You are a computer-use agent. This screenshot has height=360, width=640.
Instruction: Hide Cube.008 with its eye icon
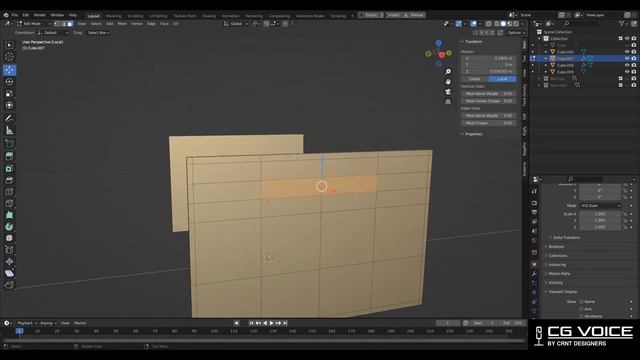point(627,65)
